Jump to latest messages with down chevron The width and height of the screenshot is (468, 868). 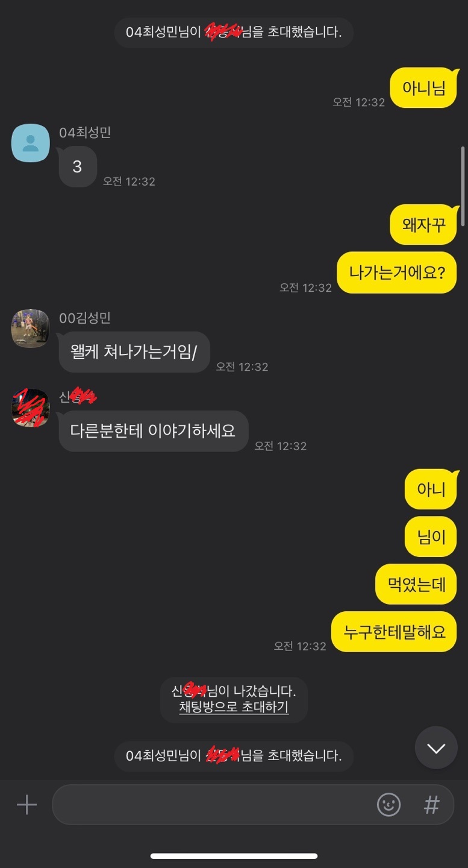(436, 748)
